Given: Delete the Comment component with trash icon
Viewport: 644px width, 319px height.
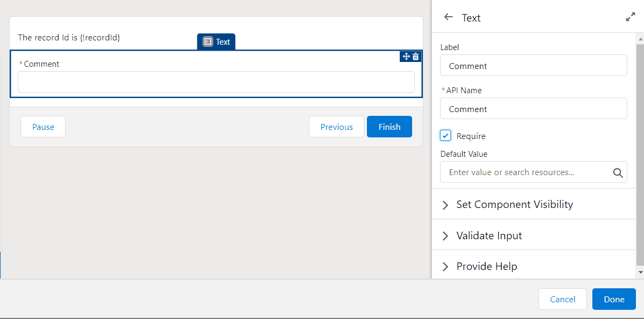Looking at the screenshot, I should [416, 57].
